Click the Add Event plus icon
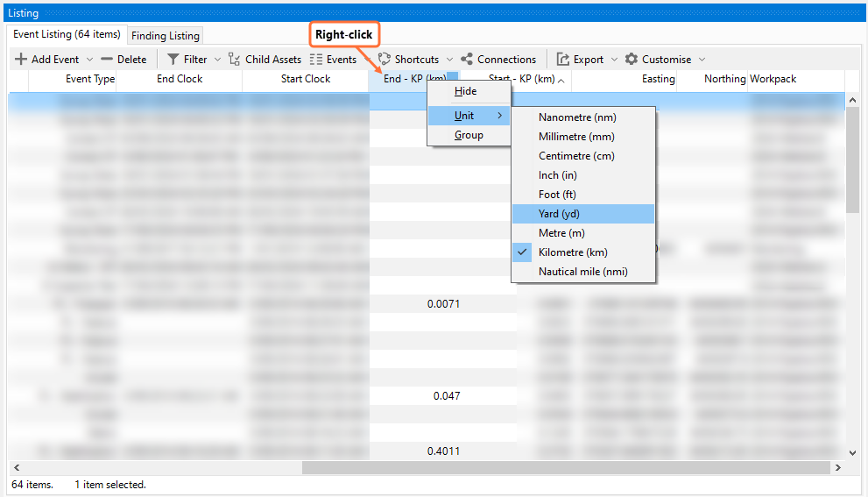Viewport: 868px width, 497px height. (21, 60)
